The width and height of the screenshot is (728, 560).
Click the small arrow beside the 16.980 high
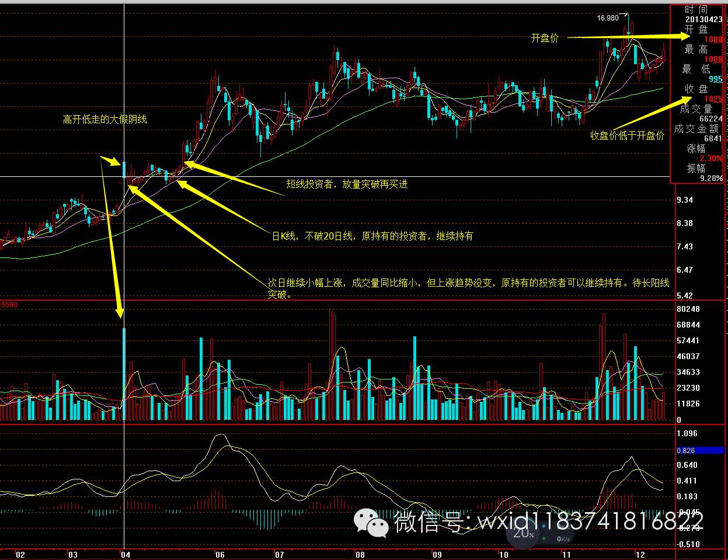[625, 16]
